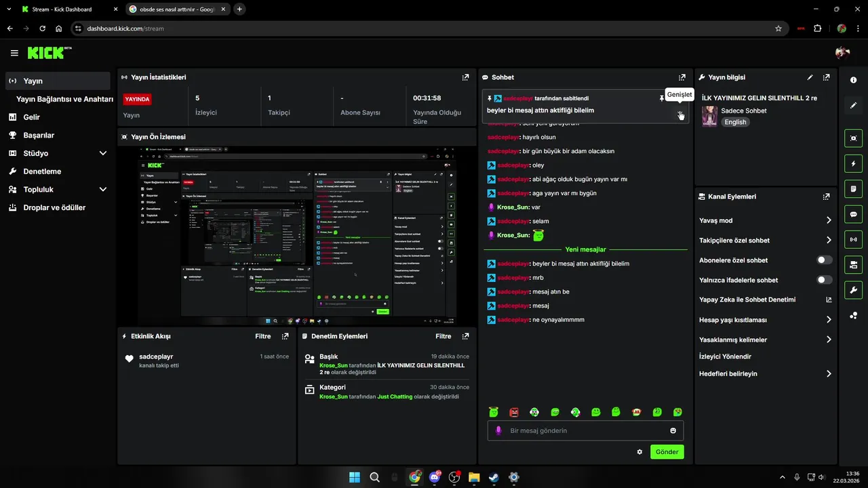The height and width of the screenshot is (488, 868).
Task: Pop out the Denetim Eylemleri panel
Action: click(465, 336)
